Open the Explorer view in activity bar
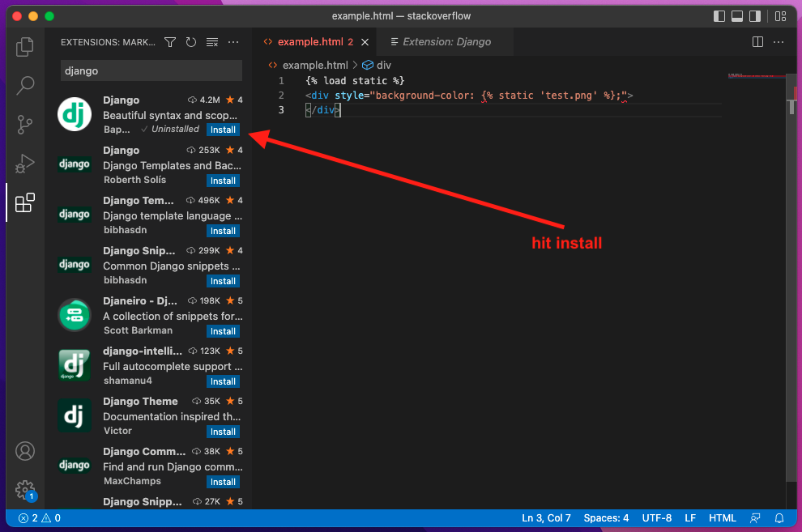The width and height of the screenshot is (802, 532). point(24,46)
